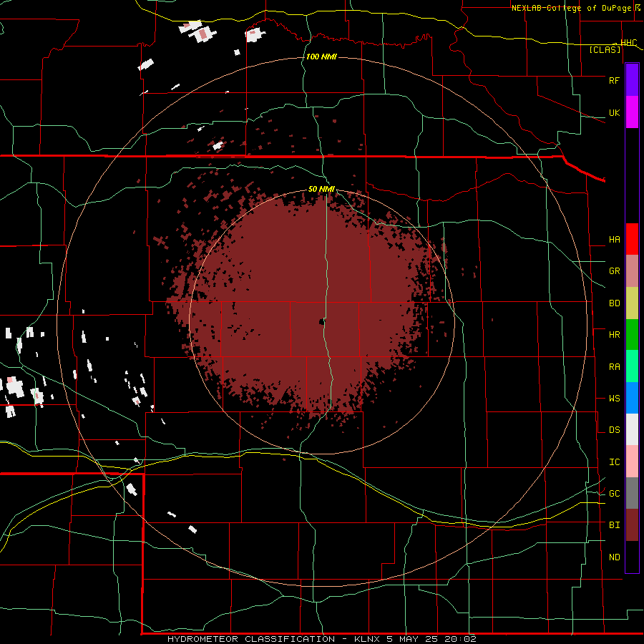Click the BD legend label
Screen dimensions: 644x644
pyautogui.click(x=614, y=303)
